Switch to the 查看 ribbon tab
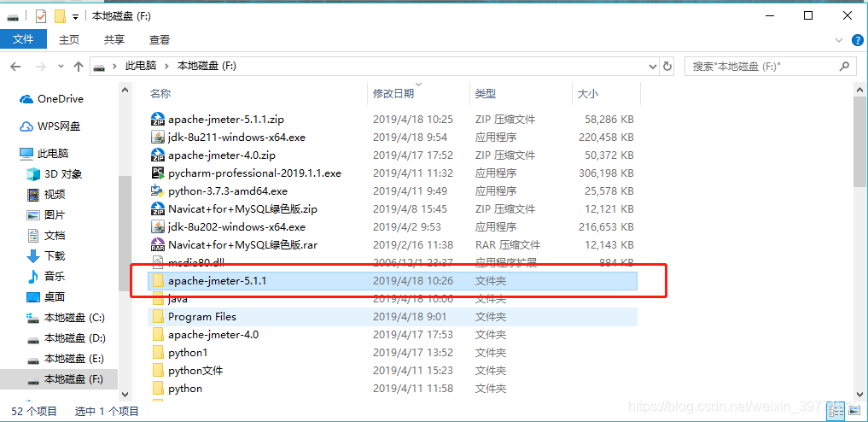This screenshot has height=422, width=868. [x=160, y=39]
